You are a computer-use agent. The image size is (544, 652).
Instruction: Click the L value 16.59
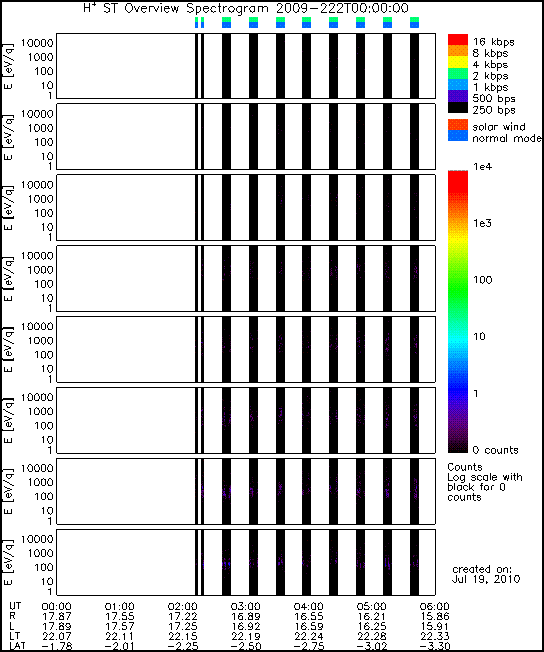[308, 627]
